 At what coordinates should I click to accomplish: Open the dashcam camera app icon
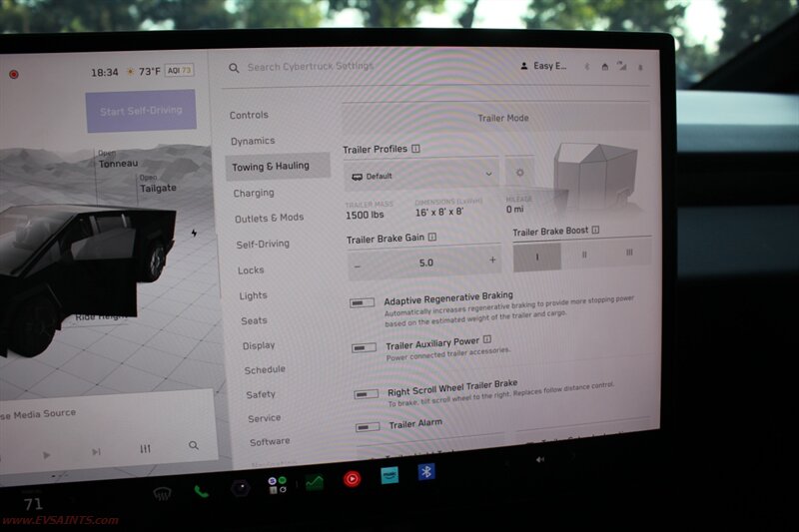[241, 488]
